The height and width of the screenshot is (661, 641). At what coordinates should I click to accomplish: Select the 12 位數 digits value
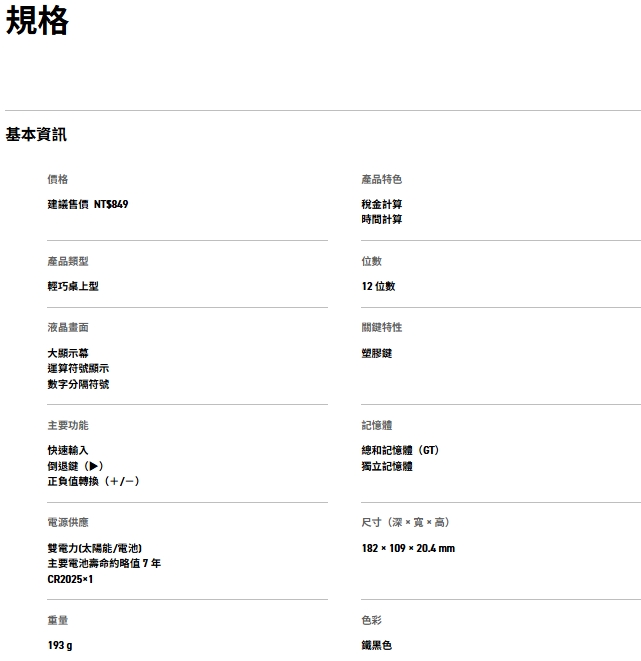(379, 286)
